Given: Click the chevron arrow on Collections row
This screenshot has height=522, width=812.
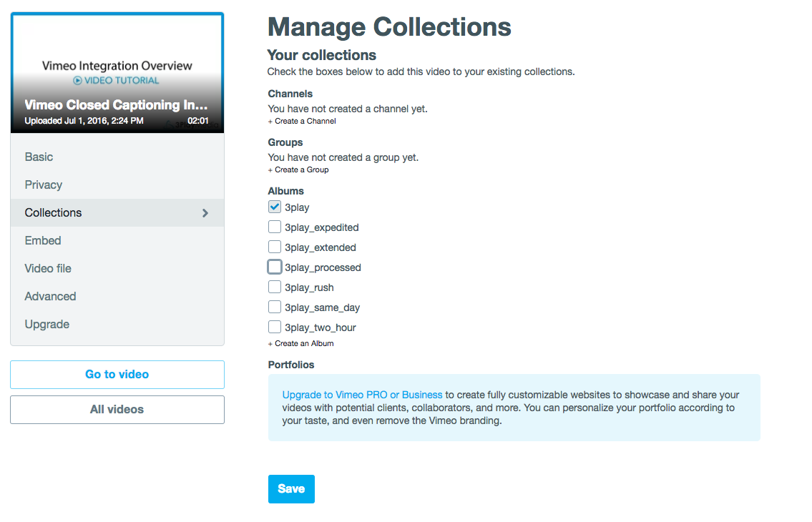Looking at the screenshot, I should coord(205,213).
